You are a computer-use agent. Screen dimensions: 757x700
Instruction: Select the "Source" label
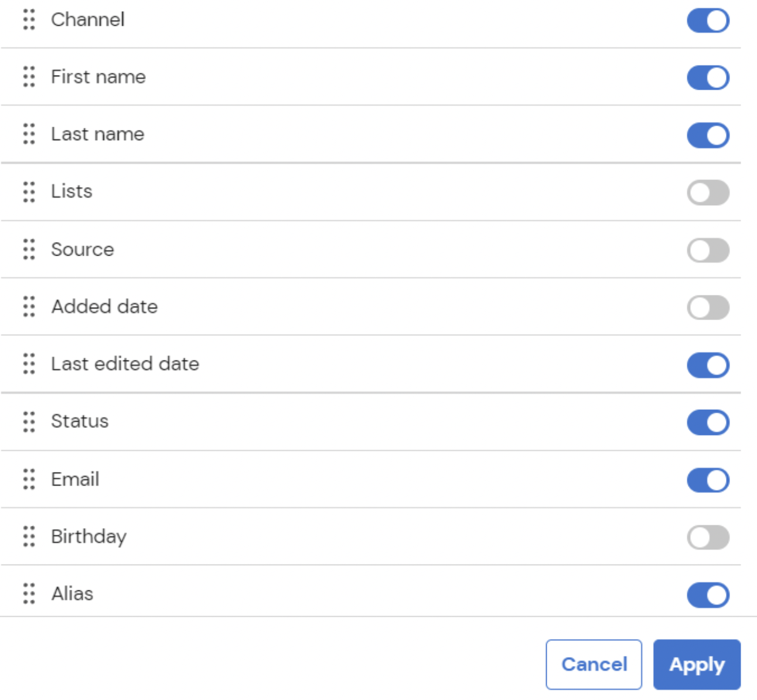pos(83,249)
